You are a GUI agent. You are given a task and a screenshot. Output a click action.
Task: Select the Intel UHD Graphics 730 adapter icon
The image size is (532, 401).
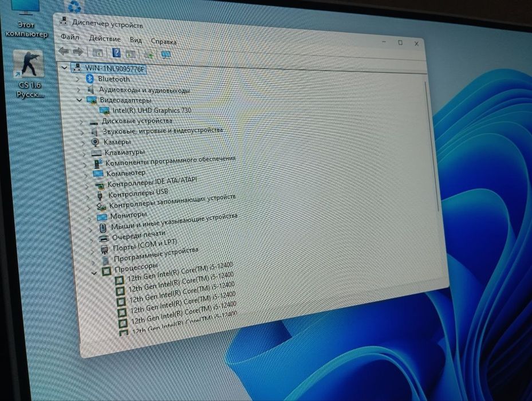(x=104, y=111)
